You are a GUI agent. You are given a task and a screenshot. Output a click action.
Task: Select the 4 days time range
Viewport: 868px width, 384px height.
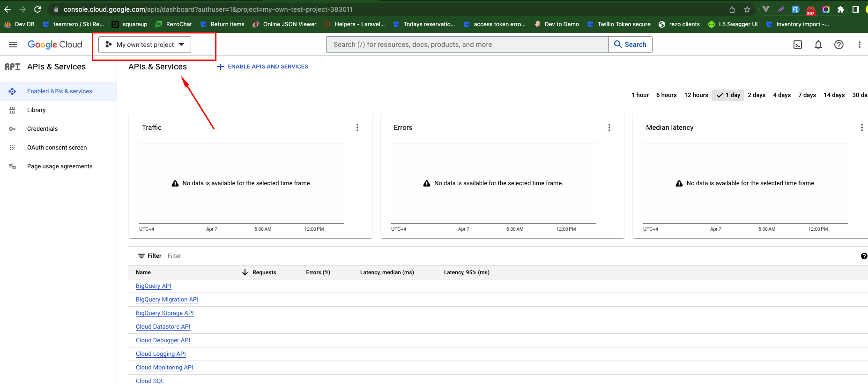782,95
